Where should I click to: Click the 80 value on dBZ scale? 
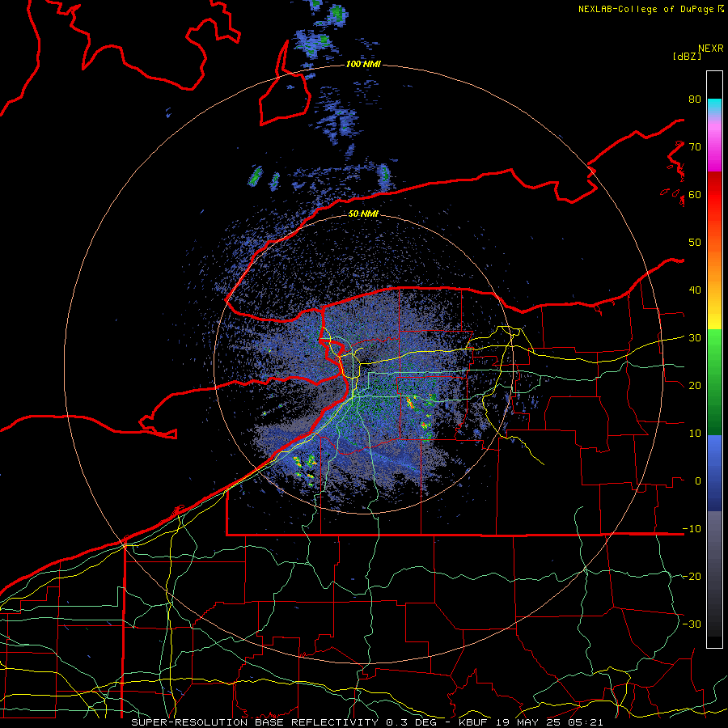pos(695,99)
